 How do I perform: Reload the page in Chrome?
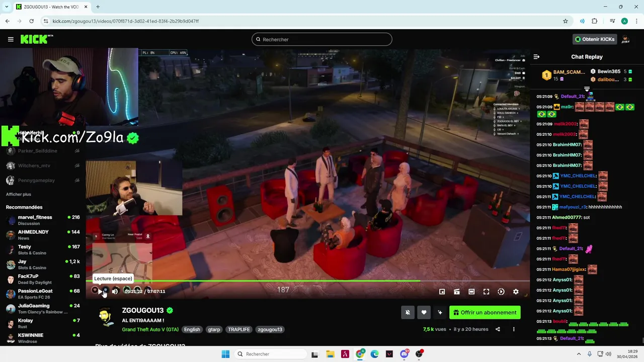tap(31, 21)
